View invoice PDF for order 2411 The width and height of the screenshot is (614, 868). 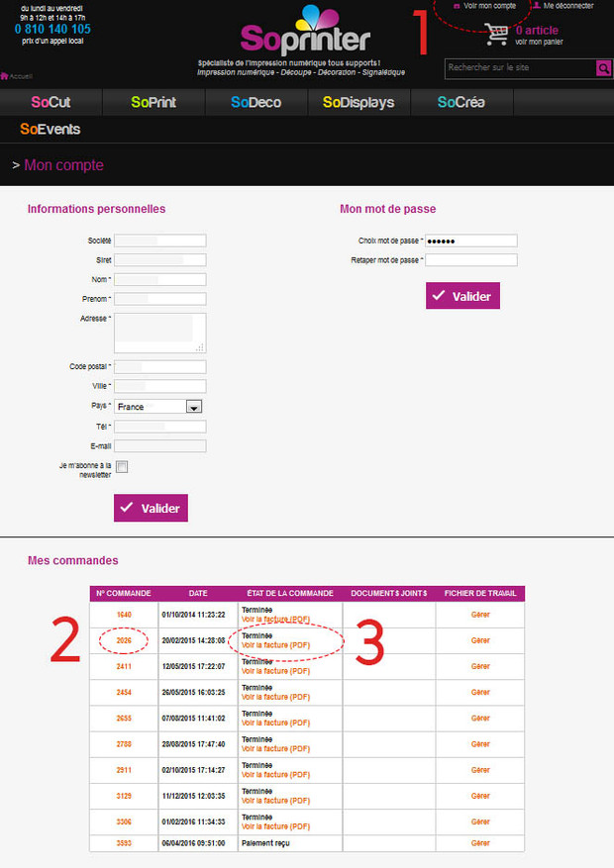click(x=275, y=671)
